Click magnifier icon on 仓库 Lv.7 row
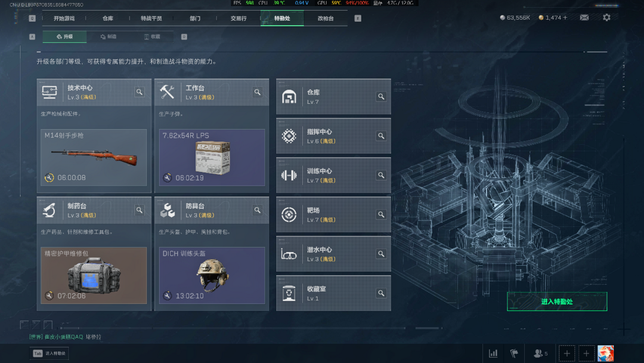Viewport: 644px width, 363px height. [x=381, y=97]
